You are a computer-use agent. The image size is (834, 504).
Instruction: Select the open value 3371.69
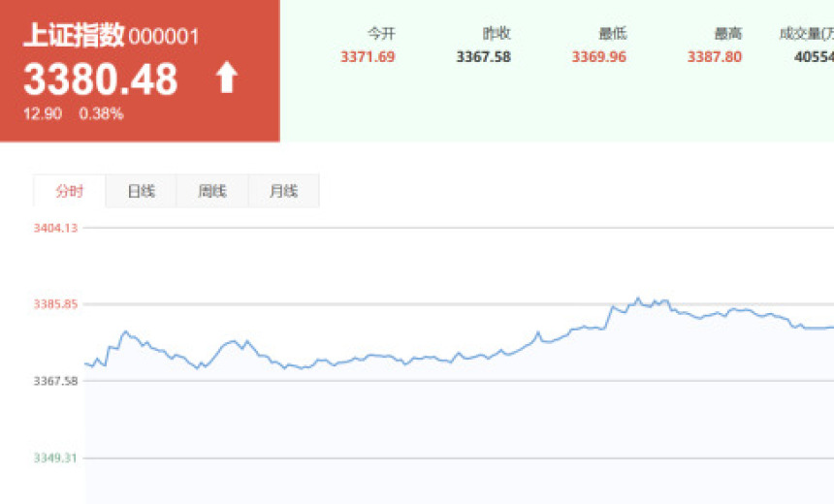point(369,57)
